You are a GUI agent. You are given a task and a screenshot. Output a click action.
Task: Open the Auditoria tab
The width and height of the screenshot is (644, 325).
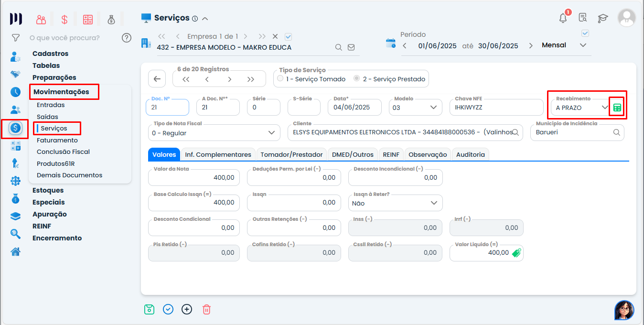click(470, 154)
